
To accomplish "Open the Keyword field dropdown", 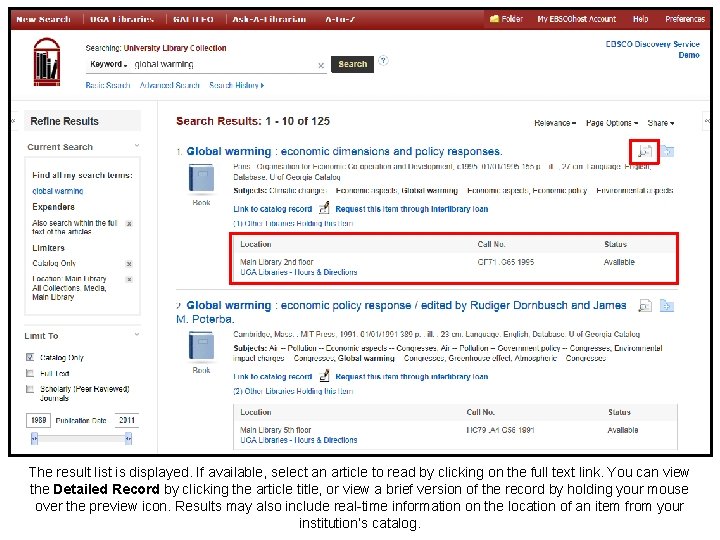I will click(x=108, y=64).
